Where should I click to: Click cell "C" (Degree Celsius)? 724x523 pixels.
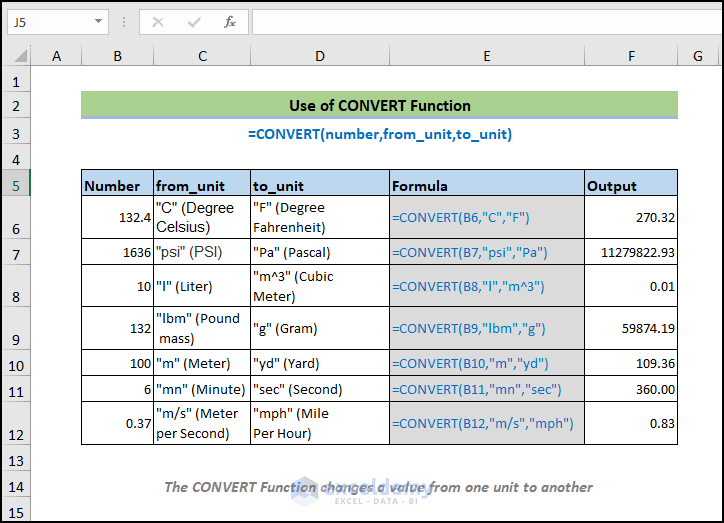[x=202, y=217]
